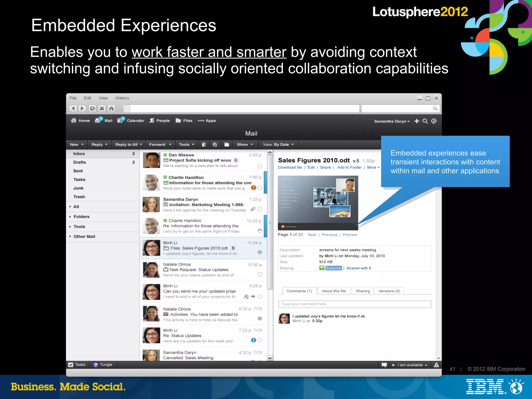The image size is (532, 399).
Task: Click the move-to-folder icon in mail toolbar
Action: click(x=227, y=145)
